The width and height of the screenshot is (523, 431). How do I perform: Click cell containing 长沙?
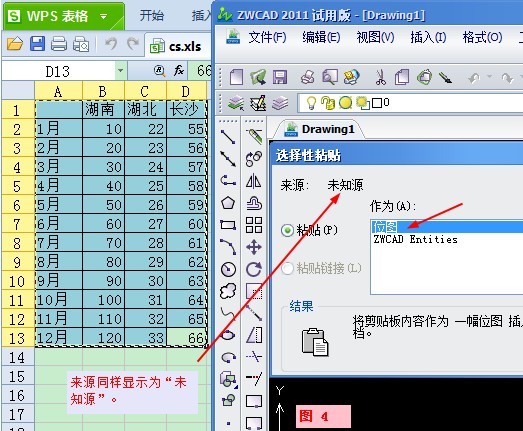pos(186,110)
